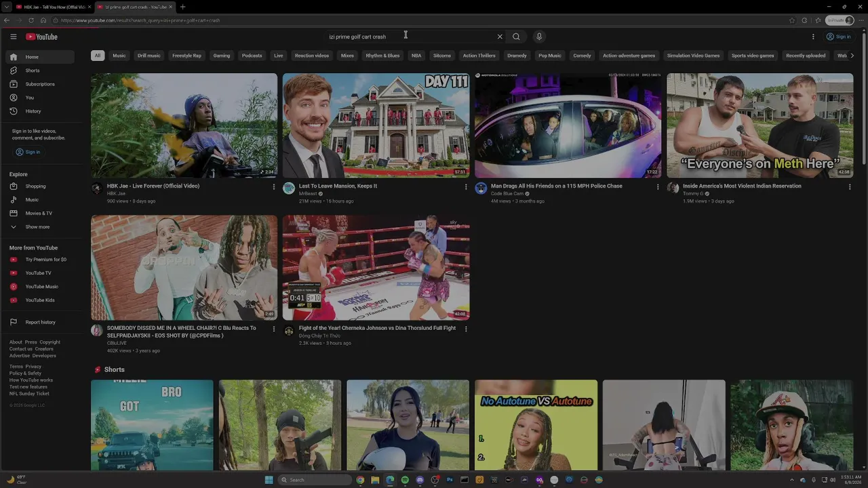The width and height of the screenshot is (868, 488).
Task: Select the Podcasts filter chip
Action: 252,56
